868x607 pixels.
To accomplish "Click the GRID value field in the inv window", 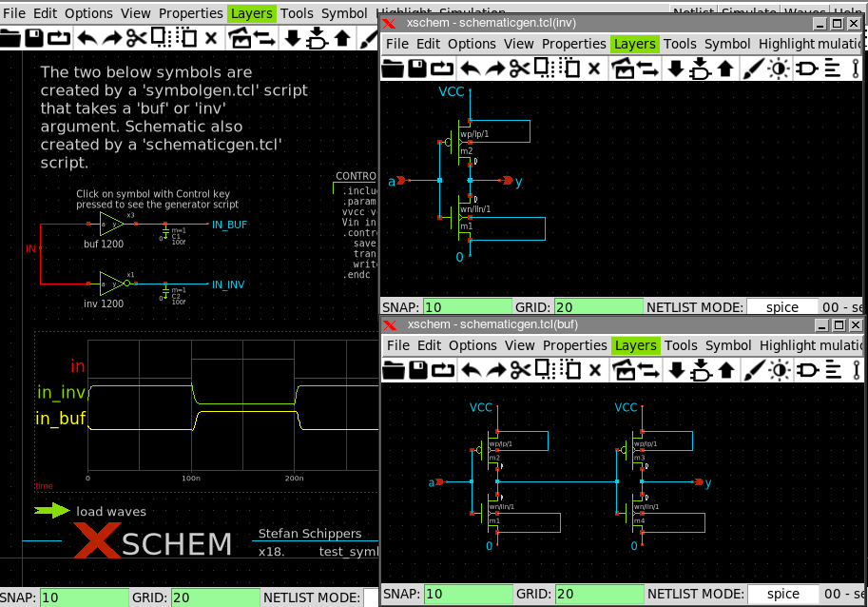I will pos(600,307).
